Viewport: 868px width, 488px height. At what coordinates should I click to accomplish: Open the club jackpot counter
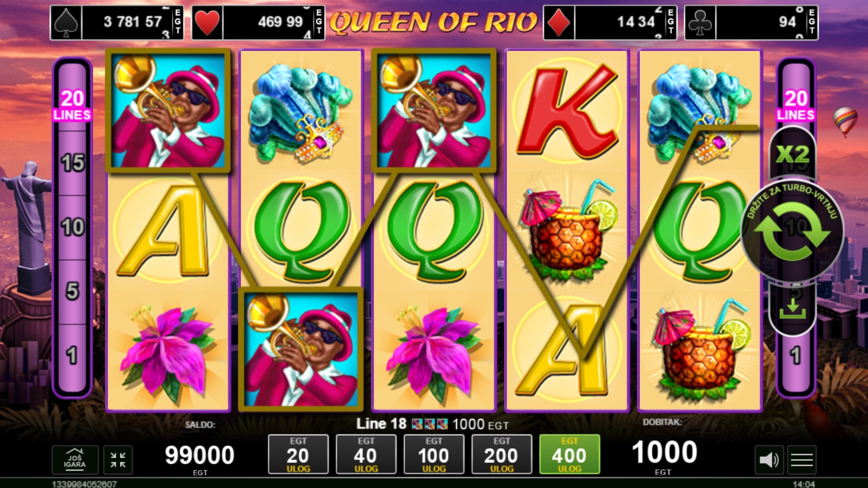751,22
